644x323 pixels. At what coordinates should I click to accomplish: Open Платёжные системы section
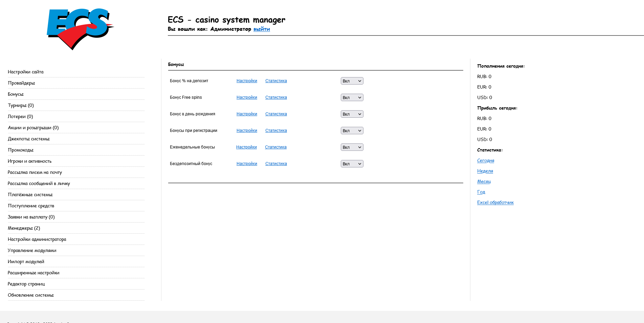(x=30, y=194)
